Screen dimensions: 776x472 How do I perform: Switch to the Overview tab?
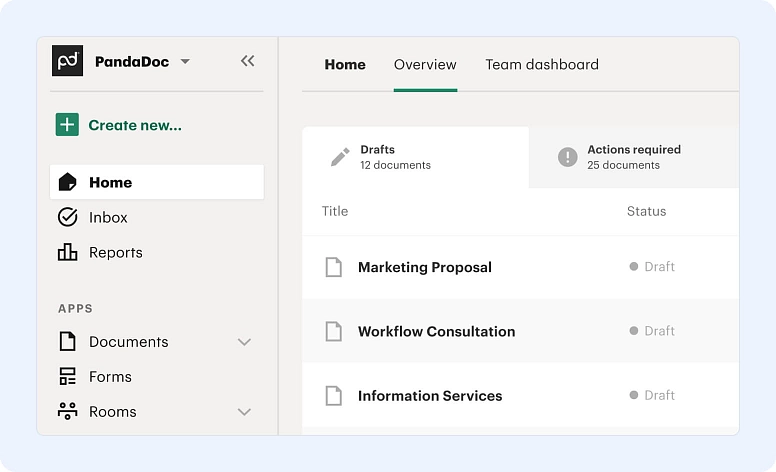(x=425, y=65)
